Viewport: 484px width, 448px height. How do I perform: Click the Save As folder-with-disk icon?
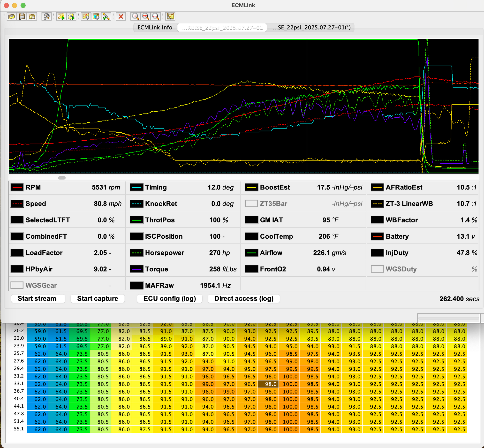pyautogui.click(x=32, y=16)
